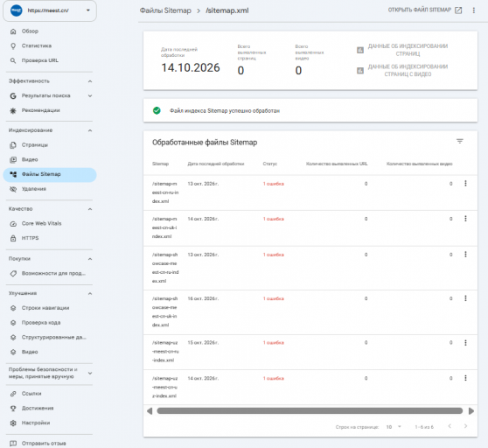Select Файлы Sitemap in sidebar
This screenshot has width=488, height=448.
[50, 174]
